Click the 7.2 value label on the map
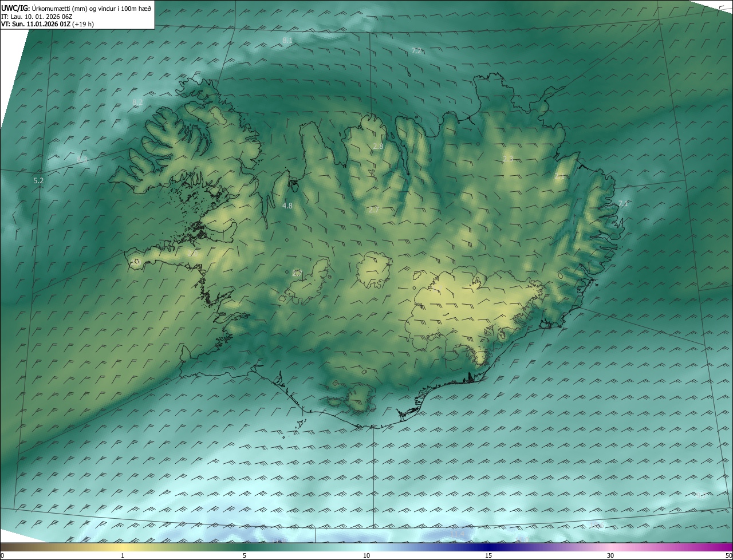The image size is (733, 560). tap(416, 51)
